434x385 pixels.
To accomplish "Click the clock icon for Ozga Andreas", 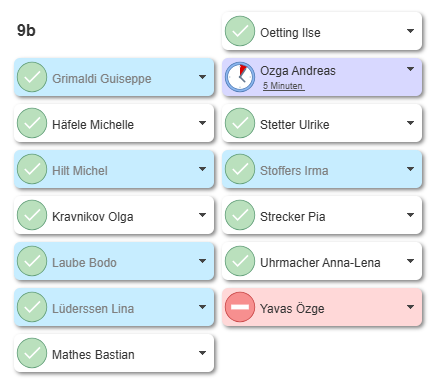I will (x=240, y=77).
